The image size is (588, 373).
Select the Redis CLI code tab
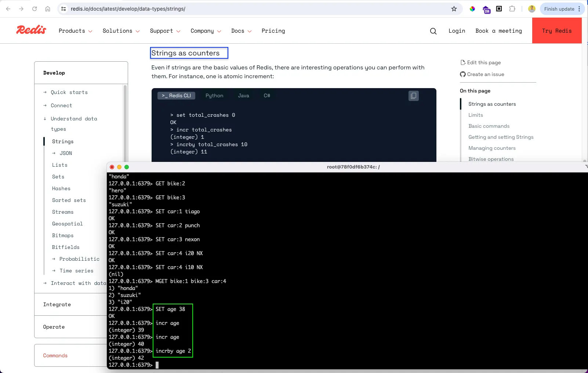176,95
